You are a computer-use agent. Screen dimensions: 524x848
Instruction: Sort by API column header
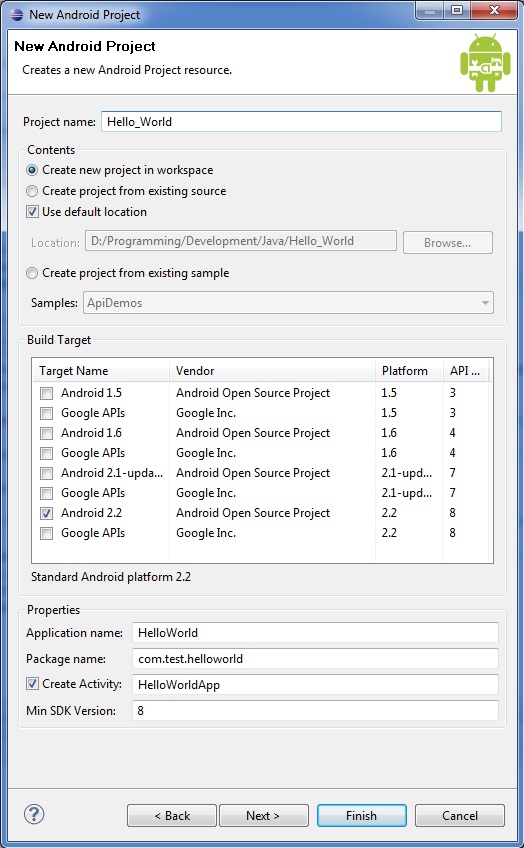point(466,370)
